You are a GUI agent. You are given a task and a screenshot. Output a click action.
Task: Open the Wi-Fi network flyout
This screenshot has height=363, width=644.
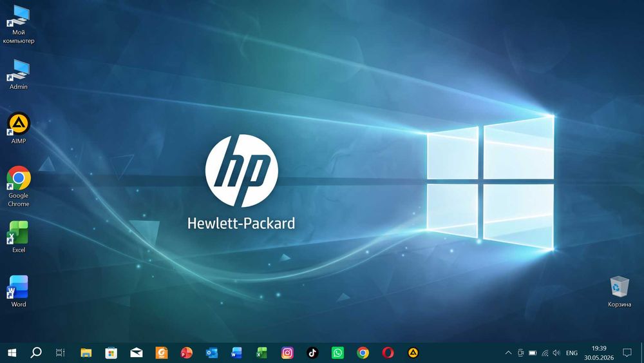click(x=545, y=353)
